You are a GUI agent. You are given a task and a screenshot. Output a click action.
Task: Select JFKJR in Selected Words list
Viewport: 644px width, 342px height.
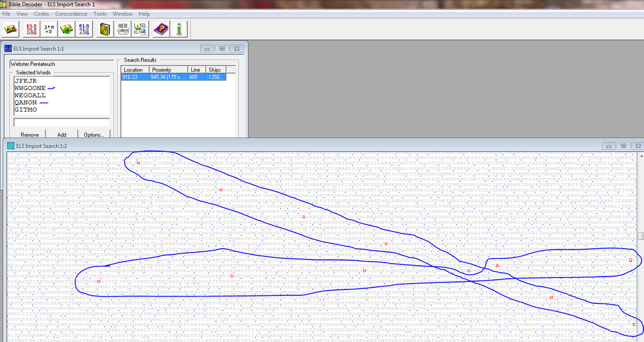point(25,81)
